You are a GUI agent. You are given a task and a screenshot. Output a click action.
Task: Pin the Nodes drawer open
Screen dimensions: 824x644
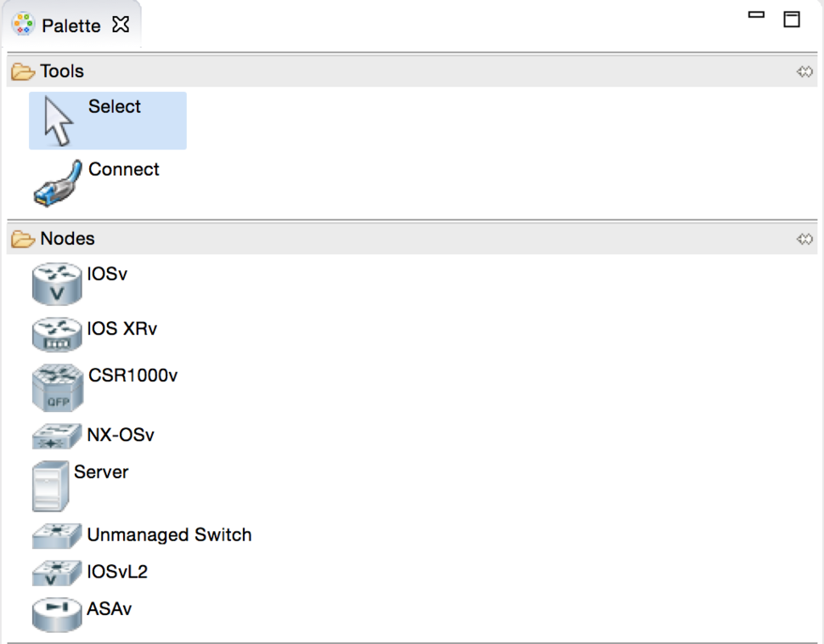pyautogui.click(x=804, y=240)
